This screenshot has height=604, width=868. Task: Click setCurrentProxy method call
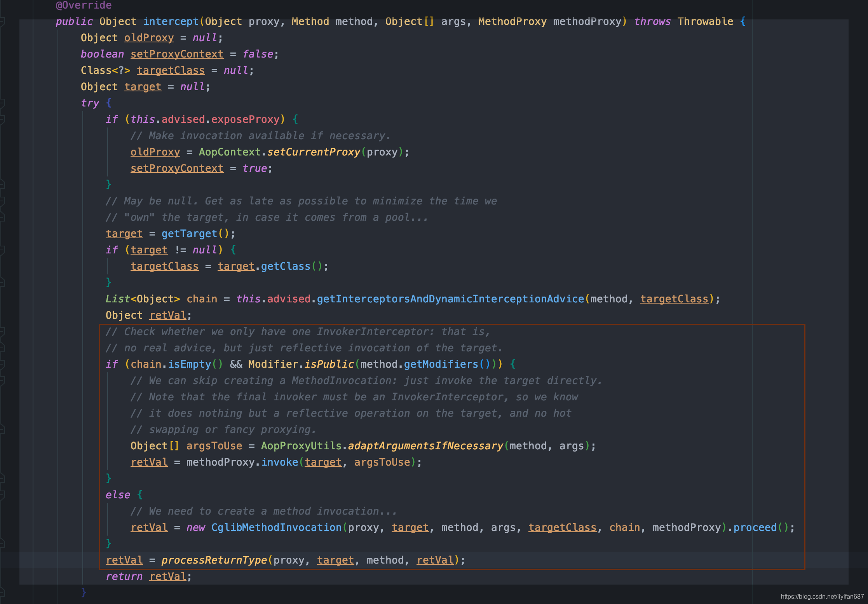click(314, 152)
